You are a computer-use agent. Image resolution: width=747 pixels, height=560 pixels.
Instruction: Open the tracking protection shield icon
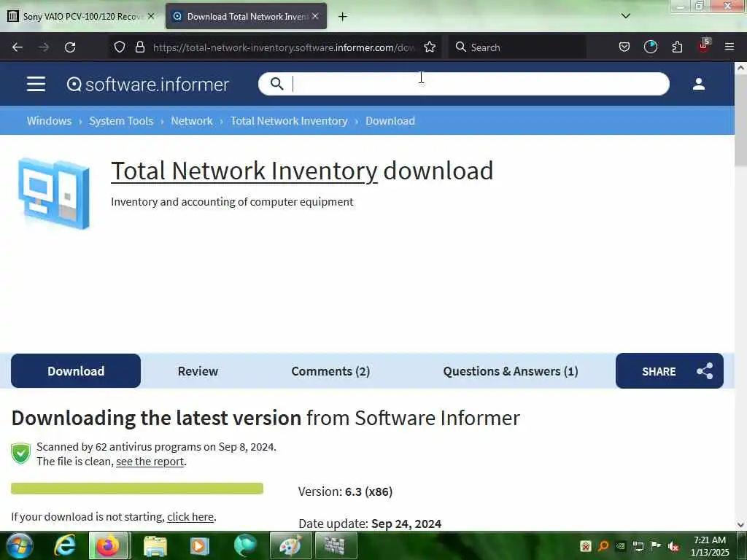tap(120, 47)
